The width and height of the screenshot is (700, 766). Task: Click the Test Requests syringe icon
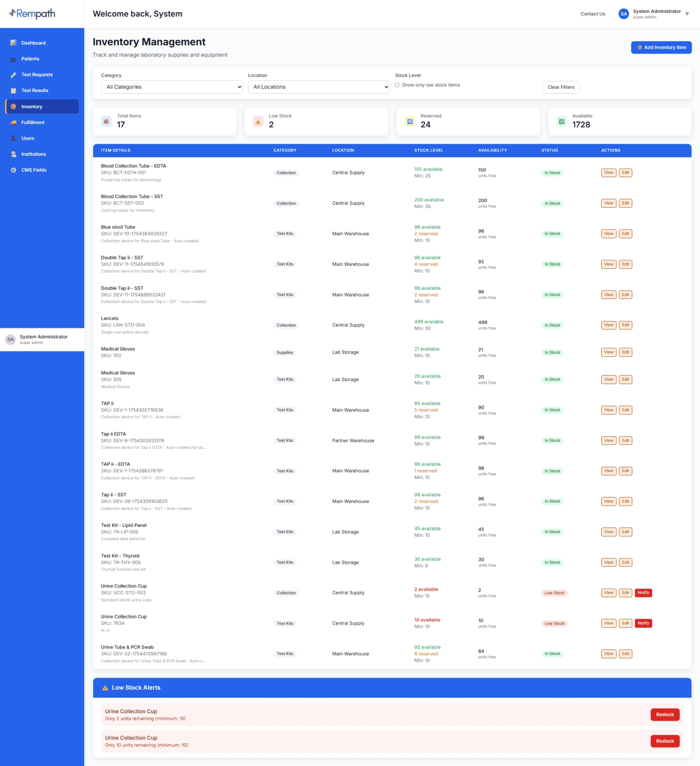pos(13,75)
